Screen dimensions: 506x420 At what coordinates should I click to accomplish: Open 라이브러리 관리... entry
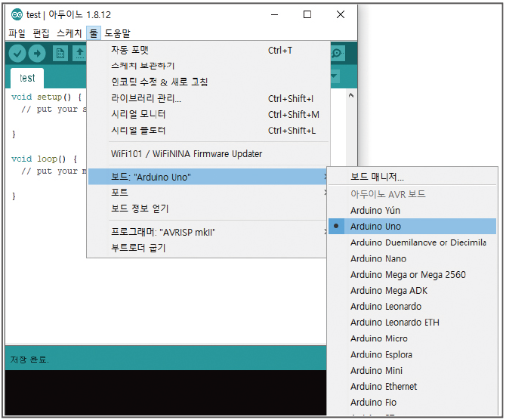[x=208, y=98]
